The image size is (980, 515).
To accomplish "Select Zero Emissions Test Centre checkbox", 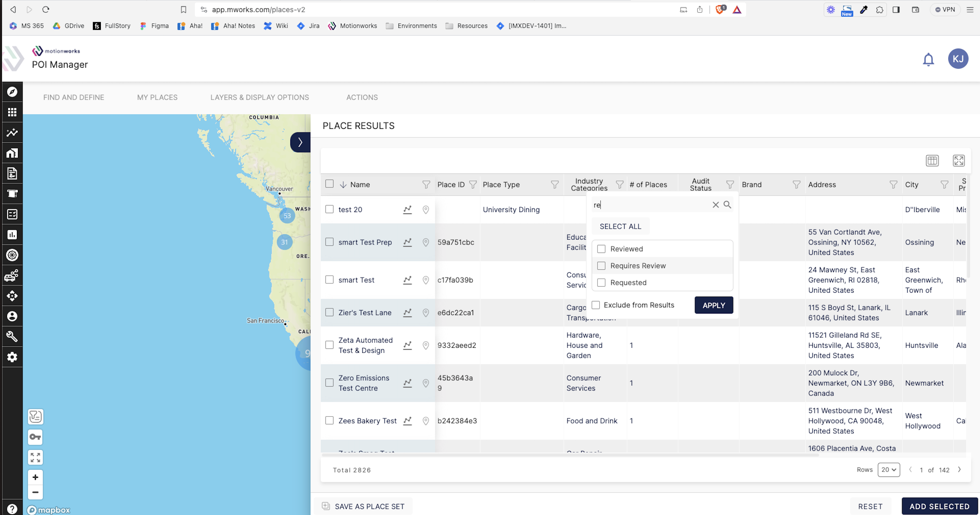I will click(x=329, y=383).
